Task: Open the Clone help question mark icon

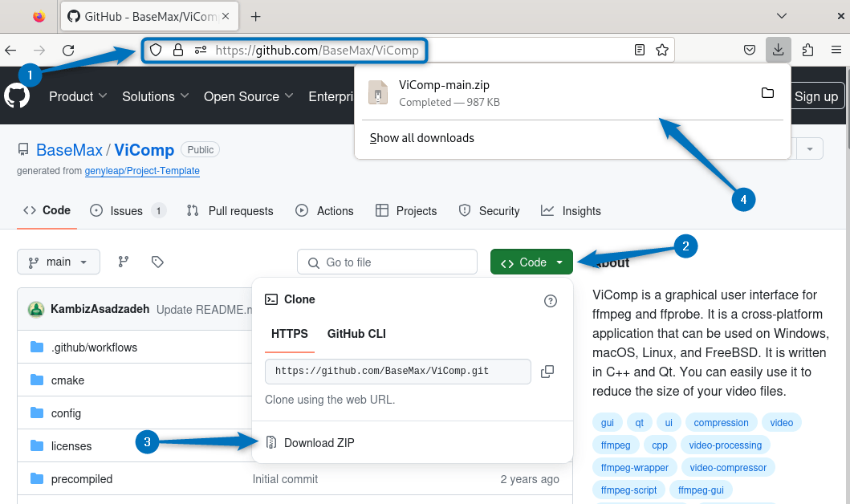Action: coord(550,301)
